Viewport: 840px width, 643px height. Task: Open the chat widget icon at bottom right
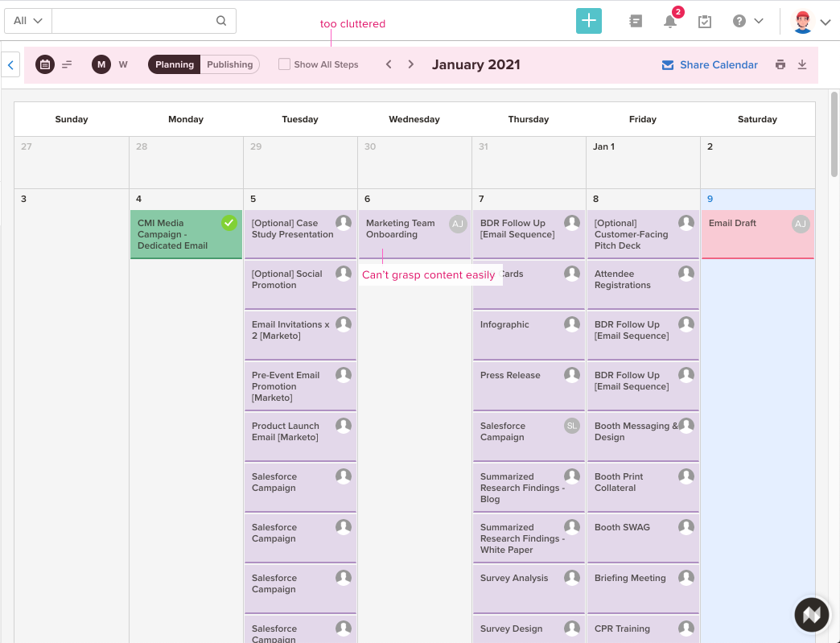click(812, 615)
